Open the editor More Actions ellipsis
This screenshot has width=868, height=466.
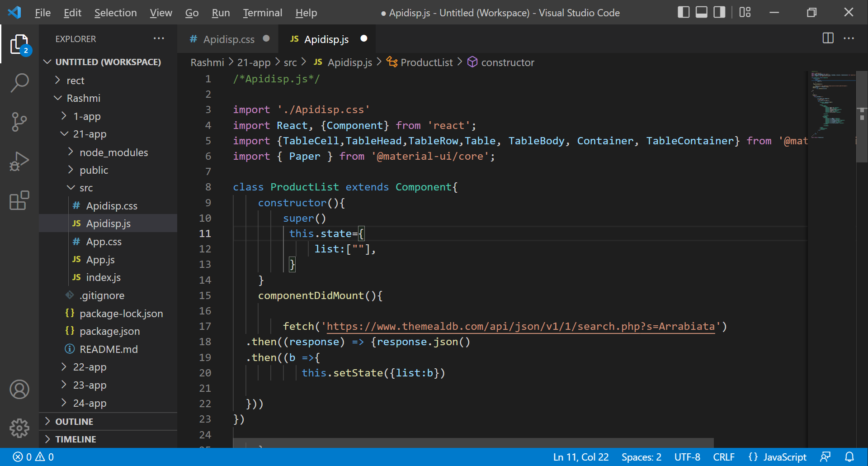(x=849, y=38)
